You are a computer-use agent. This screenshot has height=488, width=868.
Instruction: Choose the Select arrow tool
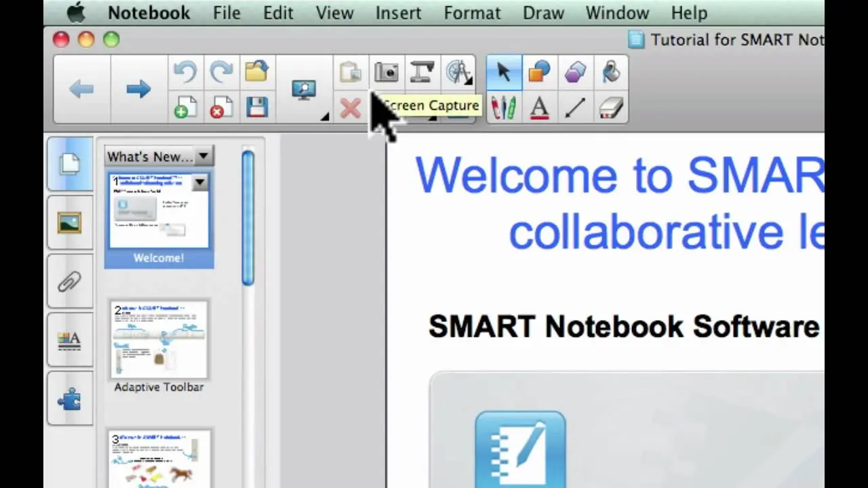[x=504, y=72]
